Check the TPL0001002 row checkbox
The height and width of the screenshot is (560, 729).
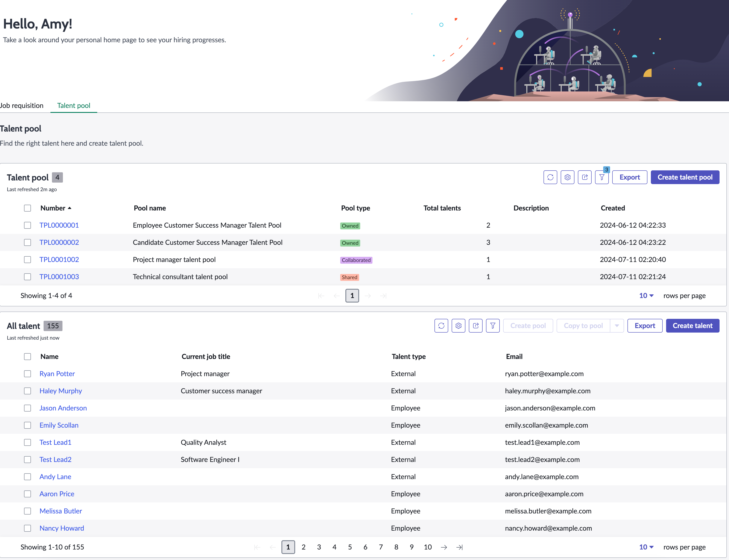click(x=27, y=260)
